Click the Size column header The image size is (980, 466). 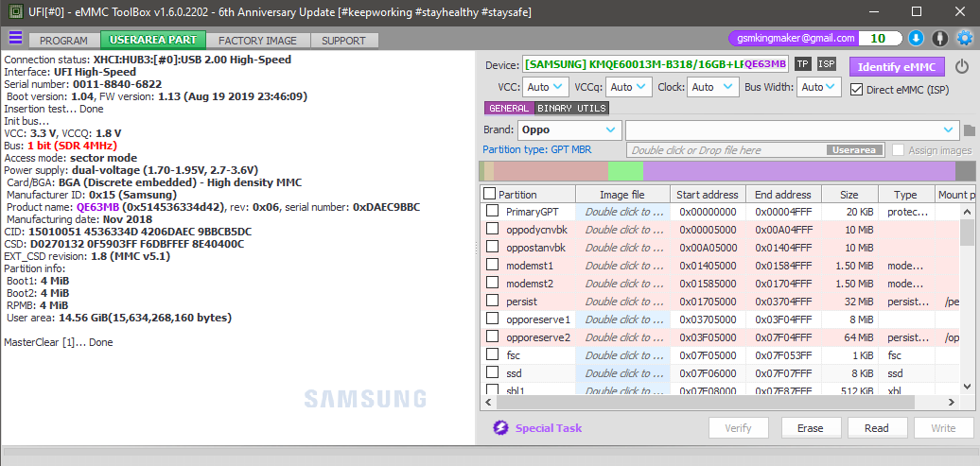tap(849, 195)
